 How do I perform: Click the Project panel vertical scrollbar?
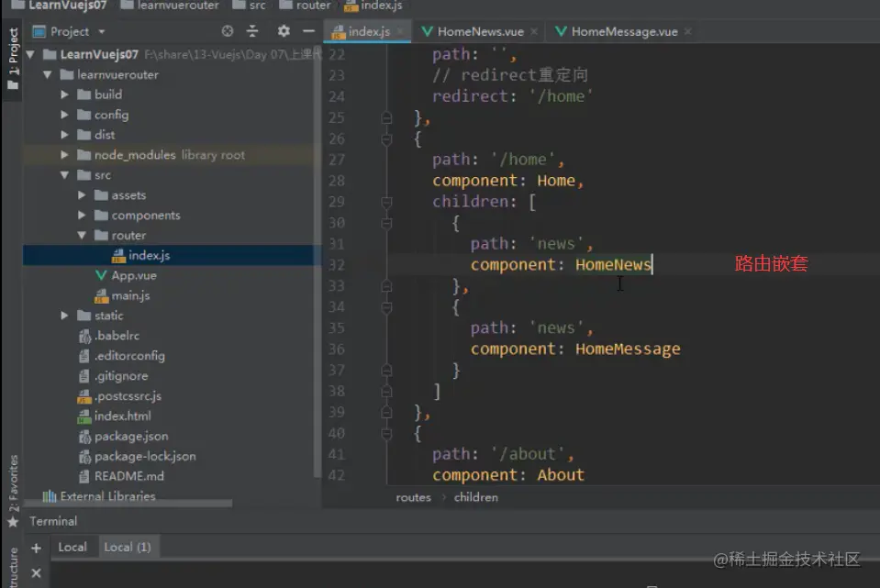317,275
